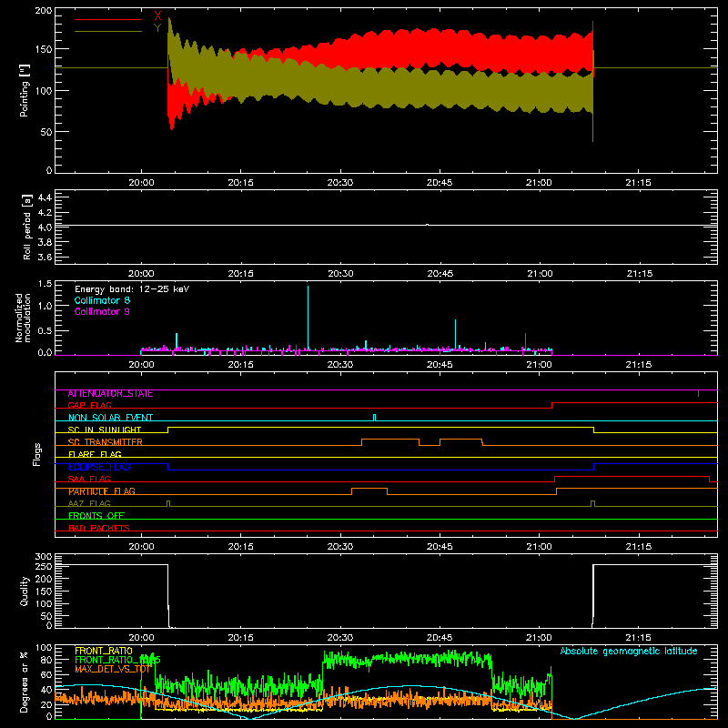Select the 'Energy band: 12-25 keV' annotation
The width and height of the screenshot is (728, 728).
tap(132, 289)
